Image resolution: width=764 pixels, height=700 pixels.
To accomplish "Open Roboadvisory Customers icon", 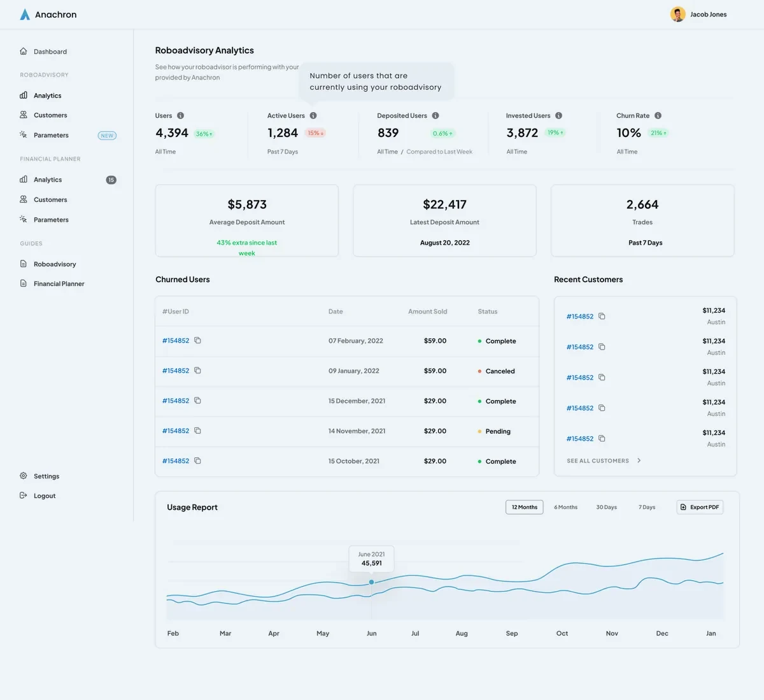I will click(x=24, y=115).
